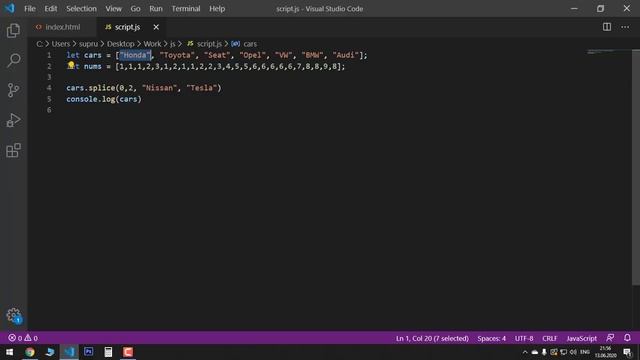Click the "Tesla" string on line 4
The image size is (640, 360).
[x=202, y=88]
